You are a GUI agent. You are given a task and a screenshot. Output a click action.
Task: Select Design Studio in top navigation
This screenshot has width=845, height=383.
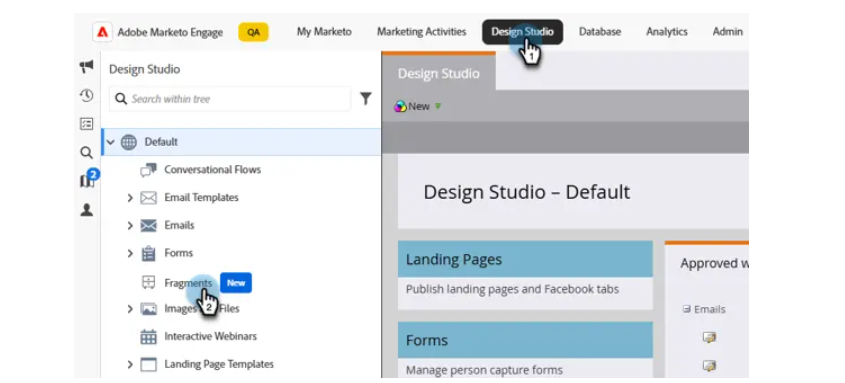522,32
